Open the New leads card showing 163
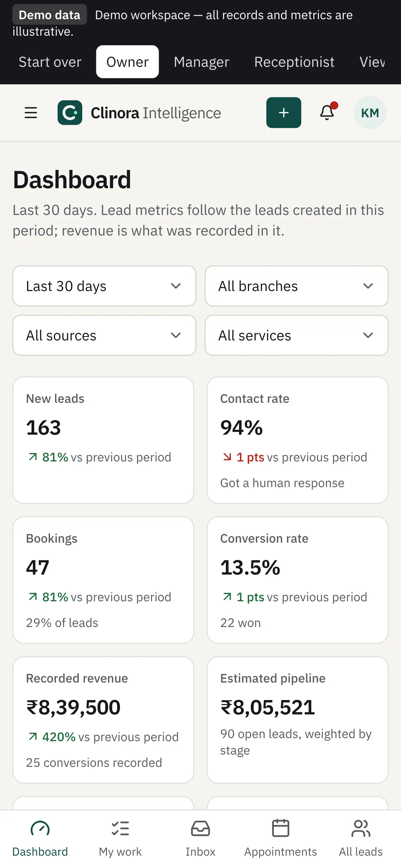Image resolution: width=401 pixels, height=868 pixels. coord(103,440)
